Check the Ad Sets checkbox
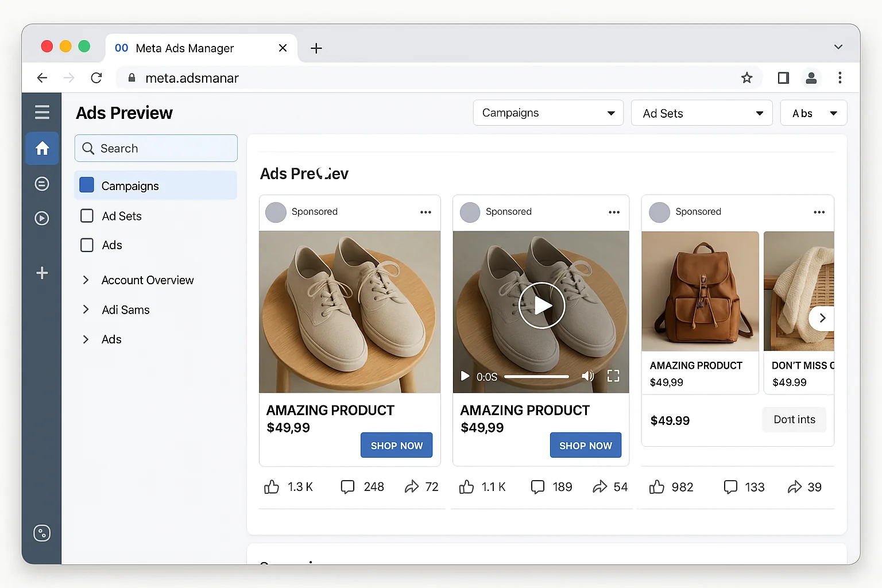The width and height of the screenshot is (882, 588). point(87,215)
